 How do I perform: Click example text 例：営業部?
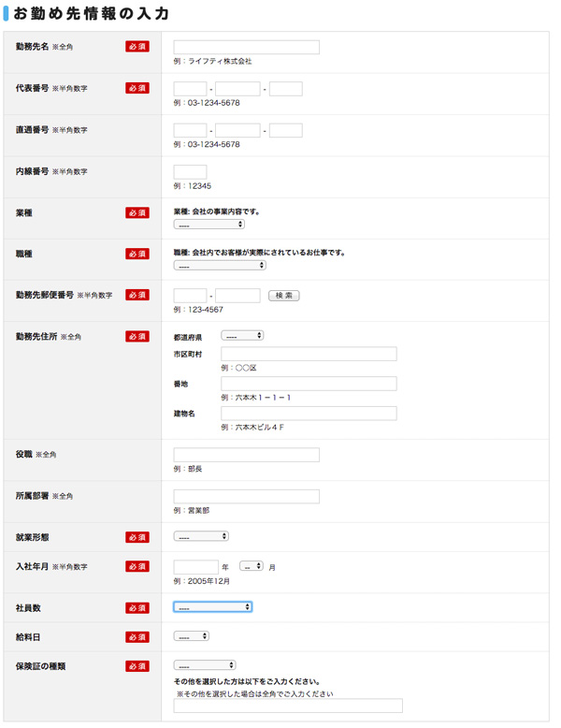tap(191, 511)
